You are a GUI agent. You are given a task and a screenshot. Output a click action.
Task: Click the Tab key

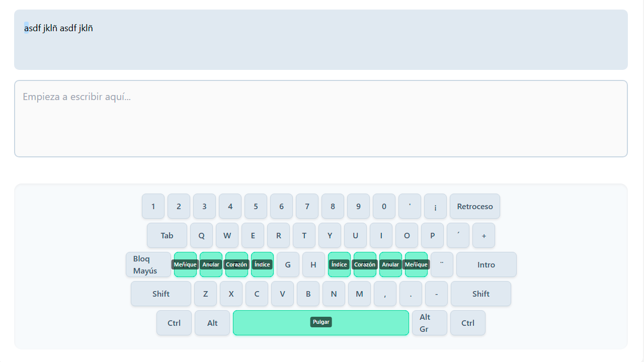167,235
